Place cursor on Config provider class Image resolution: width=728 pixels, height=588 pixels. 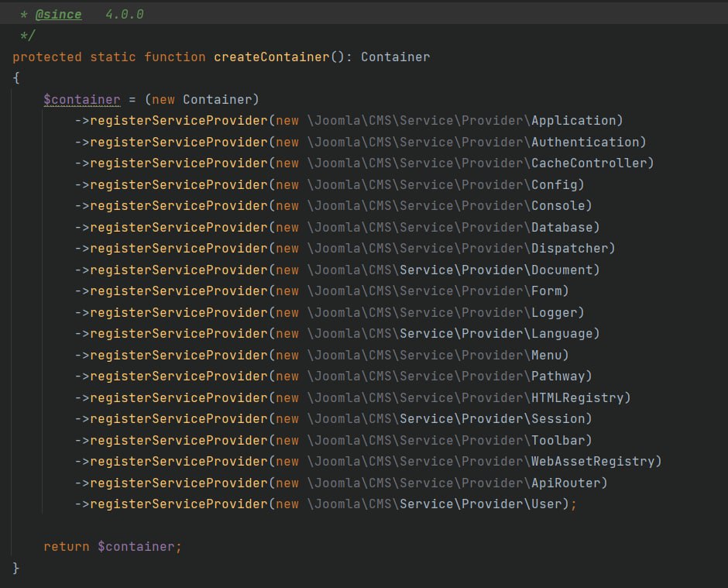554,185
